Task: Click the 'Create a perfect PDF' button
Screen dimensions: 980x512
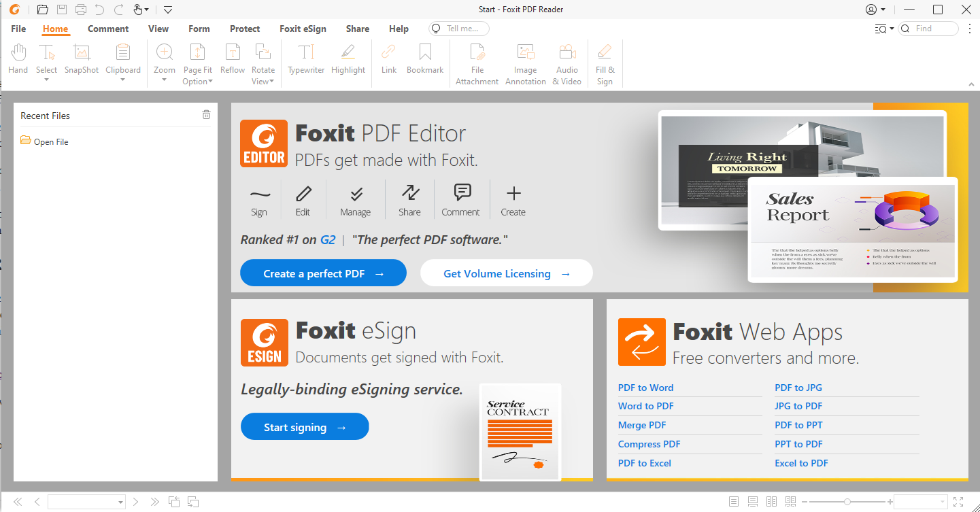Action: [x=323, y=273]
